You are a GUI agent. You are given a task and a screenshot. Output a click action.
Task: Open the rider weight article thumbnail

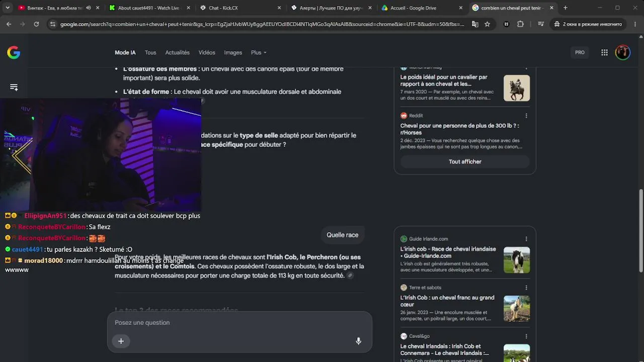coord(517,88)
